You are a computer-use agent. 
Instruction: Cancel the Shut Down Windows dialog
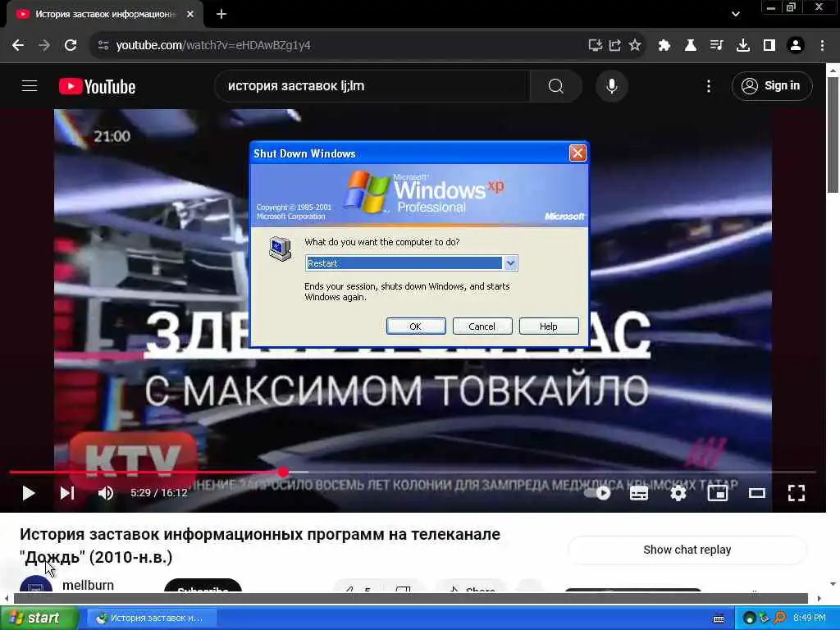[482, 326]
